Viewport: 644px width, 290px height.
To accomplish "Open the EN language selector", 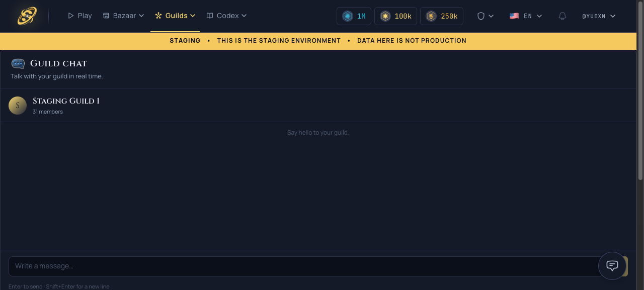I will 526,16.
